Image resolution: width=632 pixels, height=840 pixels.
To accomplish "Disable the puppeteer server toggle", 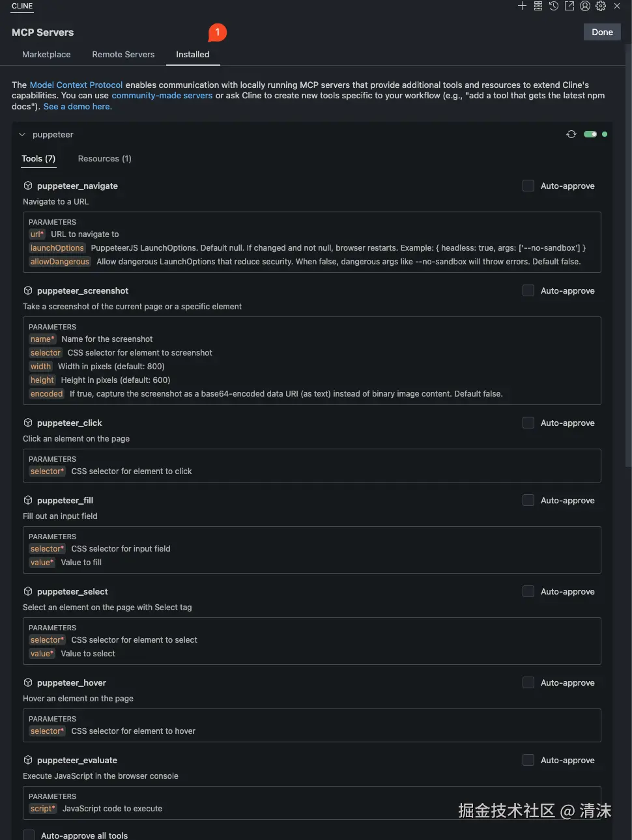I will [590, 134].
